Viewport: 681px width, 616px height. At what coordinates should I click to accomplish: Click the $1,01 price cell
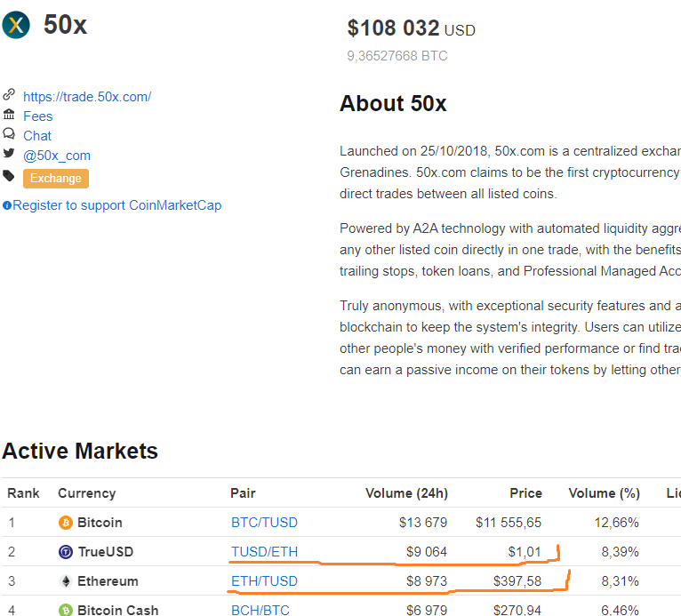(525, 552)
